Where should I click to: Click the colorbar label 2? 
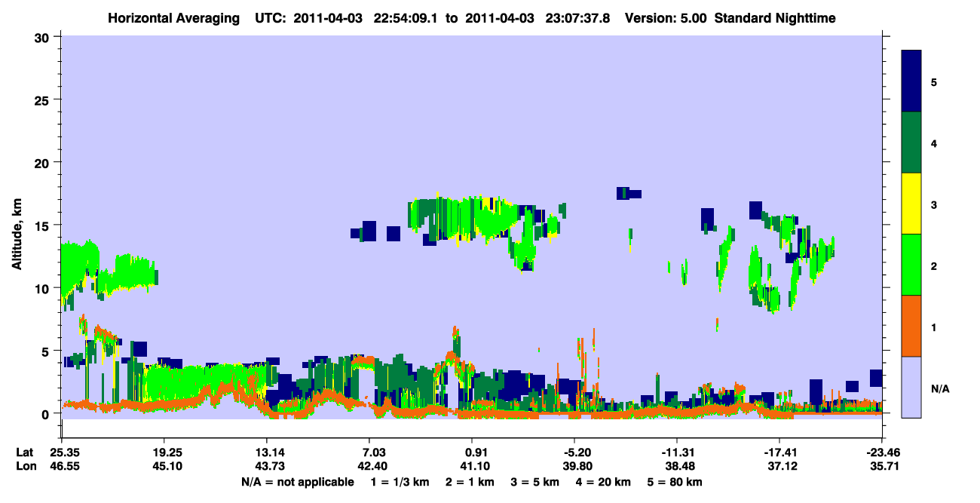pos(934,265)
